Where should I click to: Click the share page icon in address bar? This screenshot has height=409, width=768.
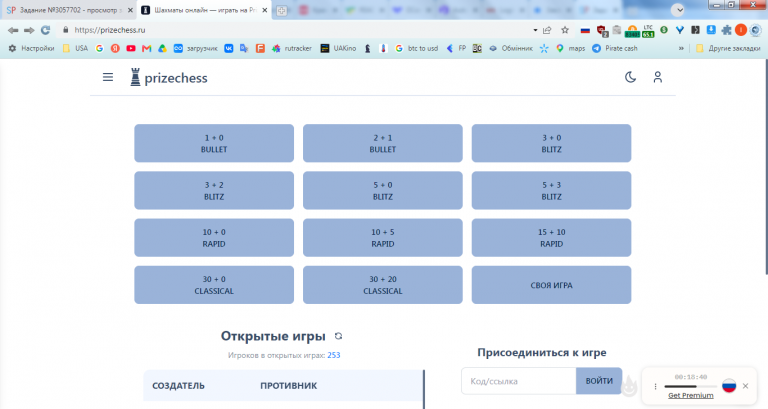pos(547,30)
